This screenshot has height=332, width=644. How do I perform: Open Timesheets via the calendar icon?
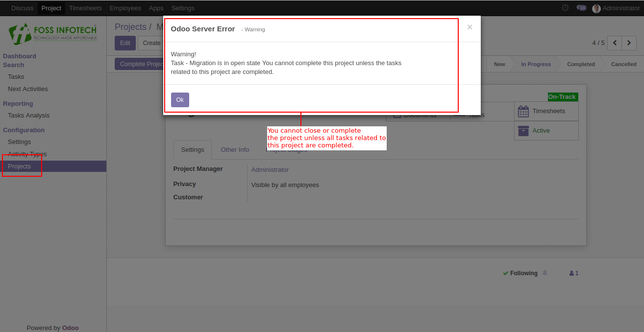pyautogui.click(x=523, y=111)
